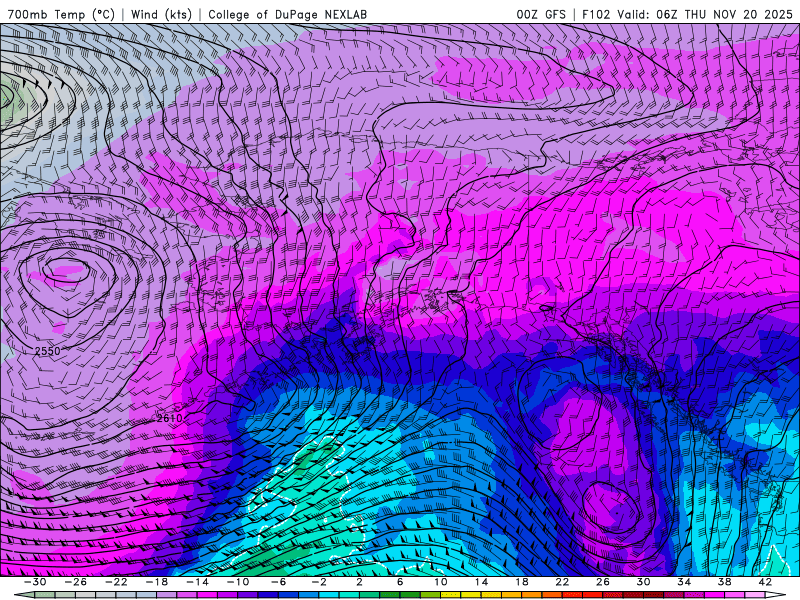Click the '700mb Temp (°C)' title text

61,14
